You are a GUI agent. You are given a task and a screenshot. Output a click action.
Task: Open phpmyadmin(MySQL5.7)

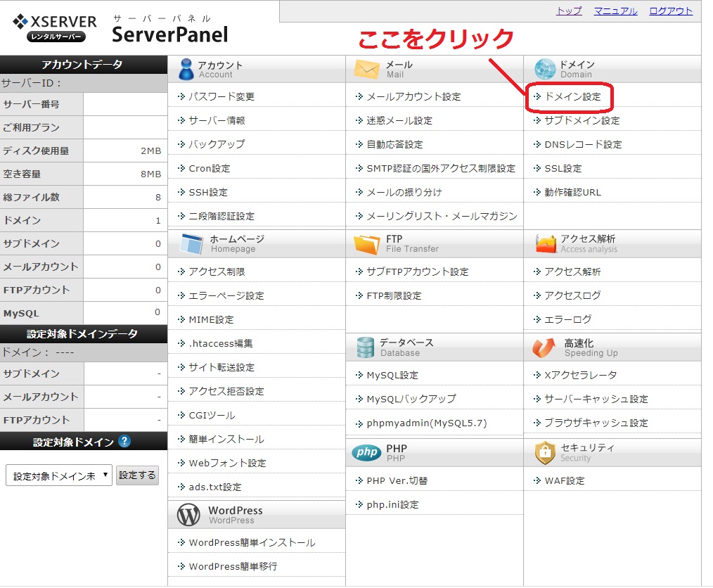[427, 423]
